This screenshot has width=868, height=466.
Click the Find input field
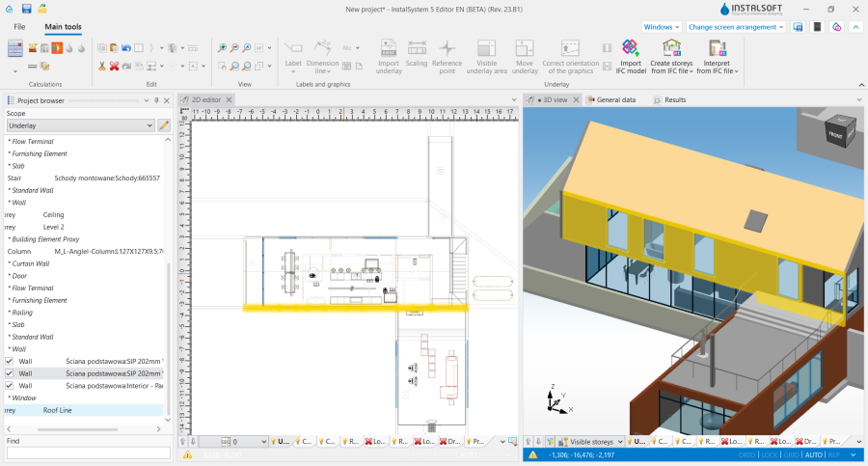click(89, 453)
